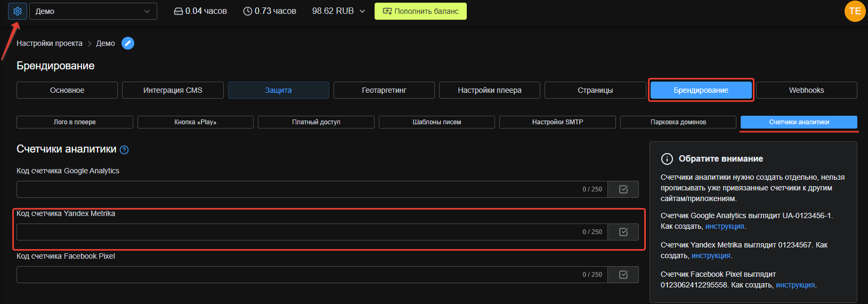This screenshot has height=304, width=868.
Task: Switch to the Основное tab
Action: [x=67, y=90]
